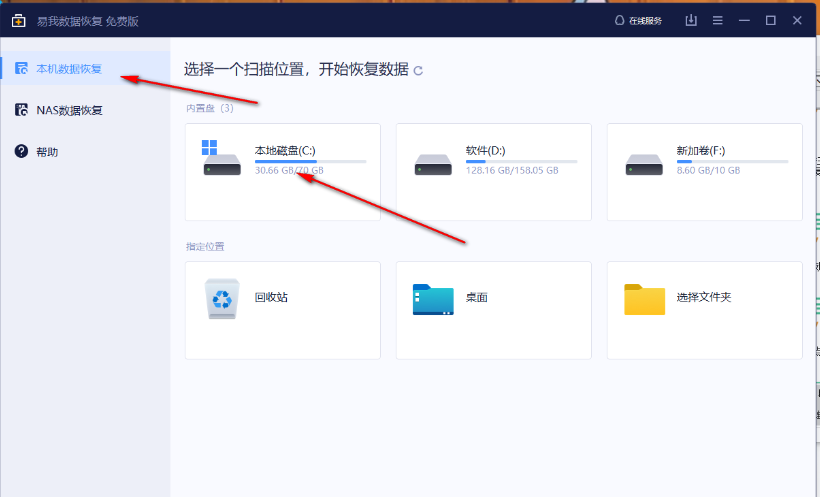Click the 软件(D:) disk icon

[433, 164]
